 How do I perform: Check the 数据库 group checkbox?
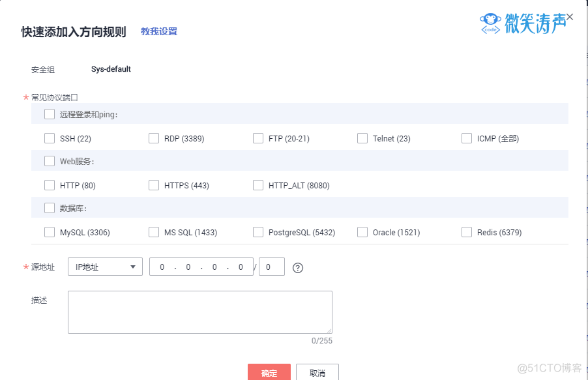coord(50,208)
